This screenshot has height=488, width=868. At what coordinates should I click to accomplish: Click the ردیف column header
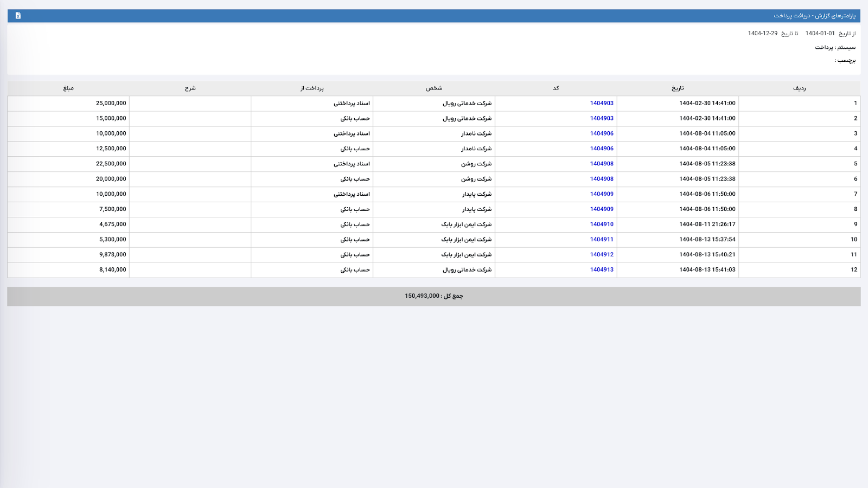pos(799,88)
